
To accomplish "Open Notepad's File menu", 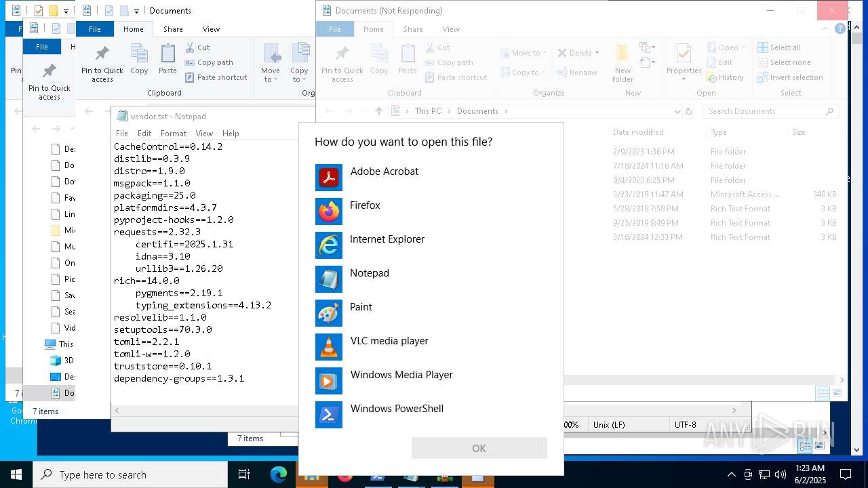I will [122, 134].
